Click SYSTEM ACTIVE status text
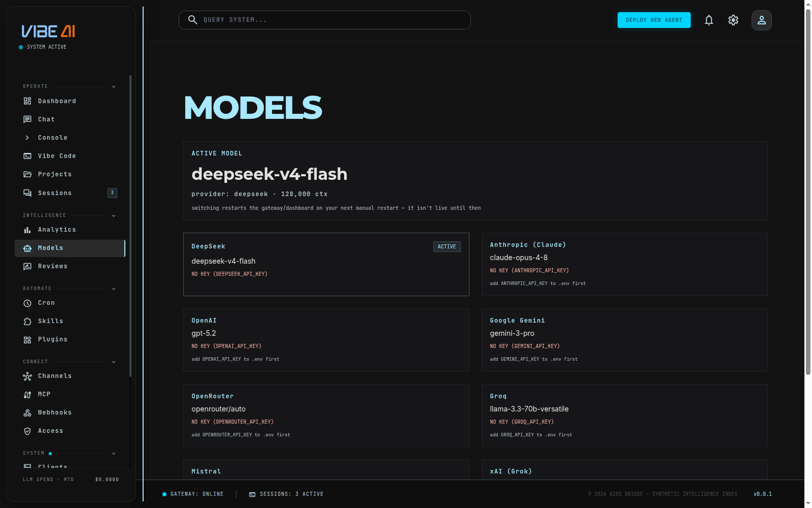The image size is (812, 508). click(47, 47)
